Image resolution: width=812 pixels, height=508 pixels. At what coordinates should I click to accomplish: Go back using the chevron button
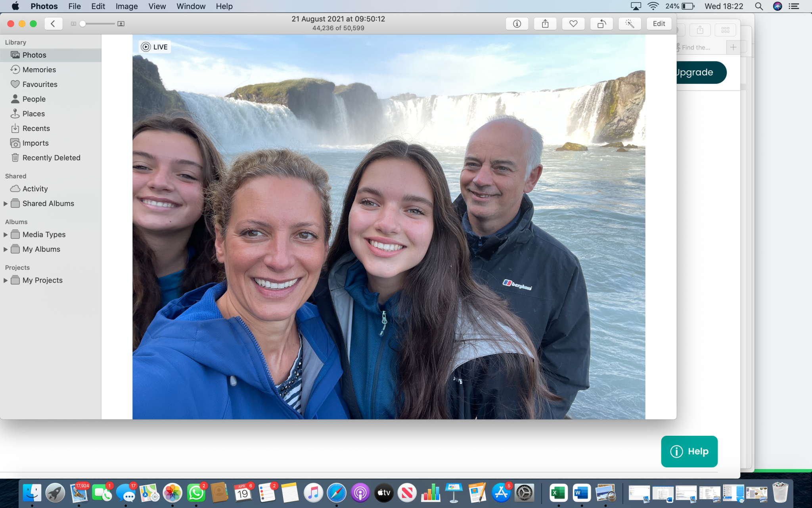[53, 24]
